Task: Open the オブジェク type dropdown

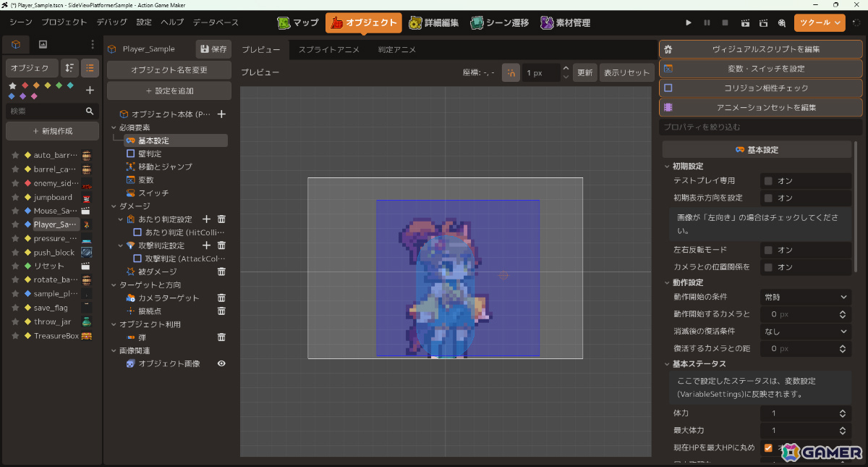Action: pos(32,67)
